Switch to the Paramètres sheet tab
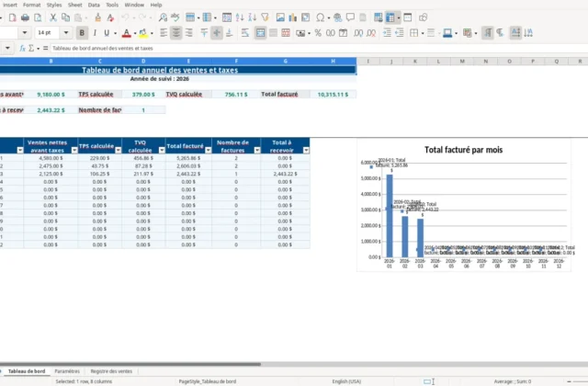 (67, 371)
